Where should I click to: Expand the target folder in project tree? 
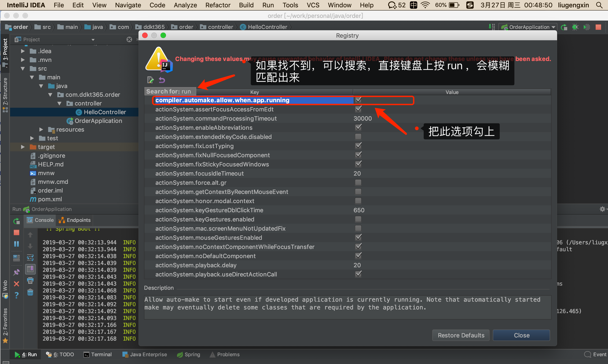pyautogui.click(x=23, y=147)
